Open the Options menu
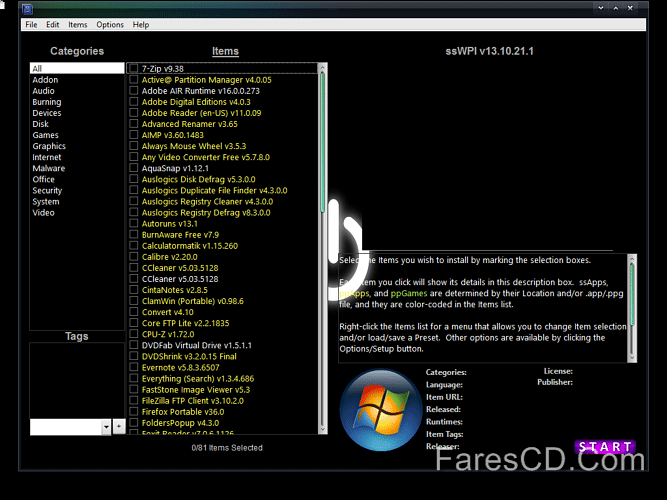 (x=110, y=25)
